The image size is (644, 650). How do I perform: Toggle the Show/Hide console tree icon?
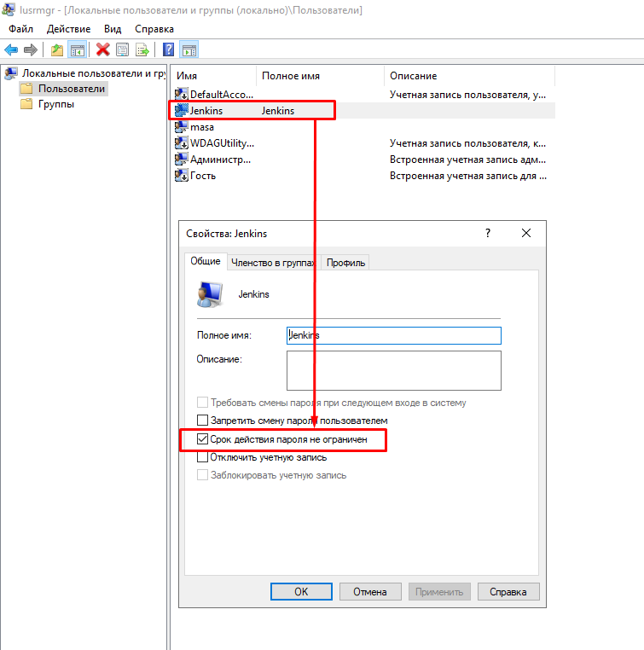point(77,49)
